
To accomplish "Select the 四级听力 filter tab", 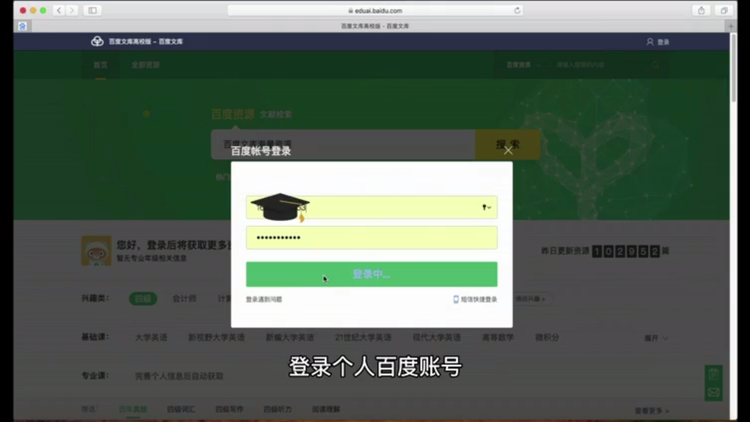I will [x=277, y=409].
